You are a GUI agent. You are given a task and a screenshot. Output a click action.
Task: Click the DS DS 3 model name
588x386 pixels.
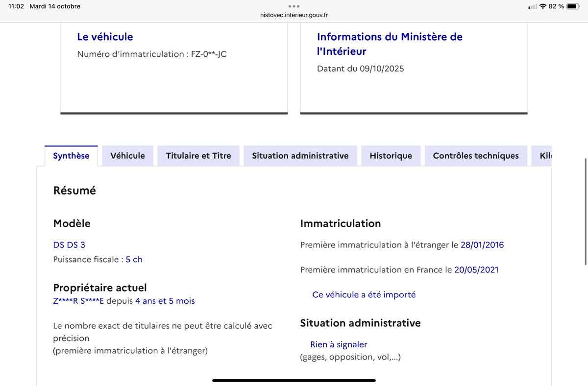tap(69, 245)
